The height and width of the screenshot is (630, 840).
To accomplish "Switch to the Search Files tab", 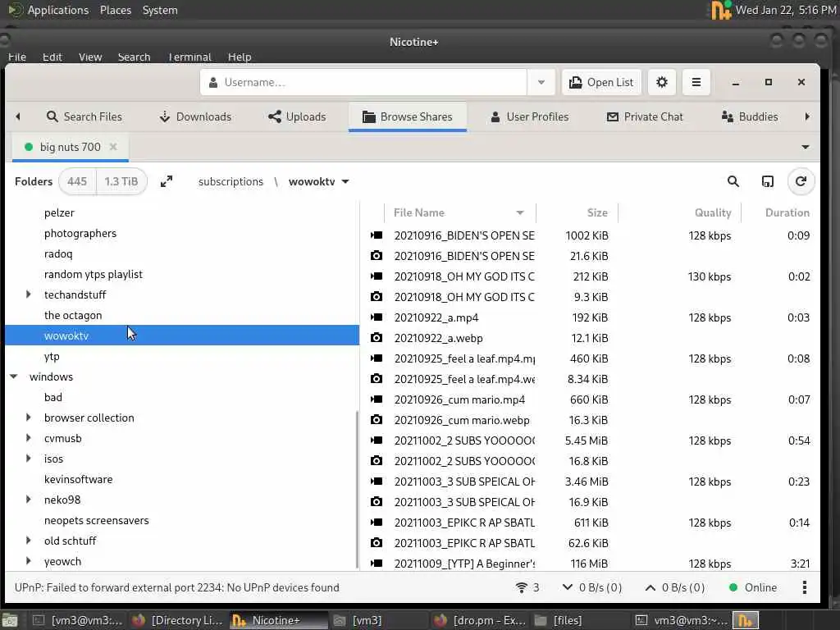I will 84,116.
